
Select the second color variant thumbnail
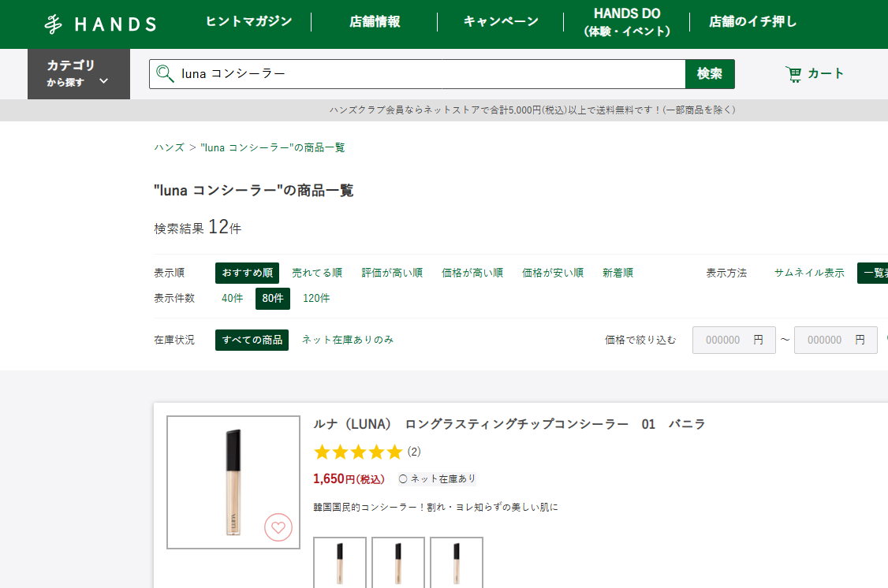pyautogui.click(x=398, y=563)
